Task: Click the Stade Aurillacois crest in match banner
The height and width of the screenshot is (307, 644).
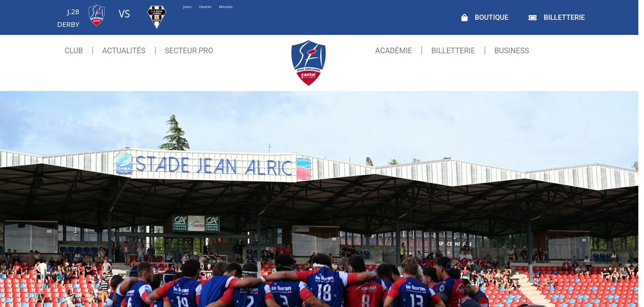Action: click(97, 15)
